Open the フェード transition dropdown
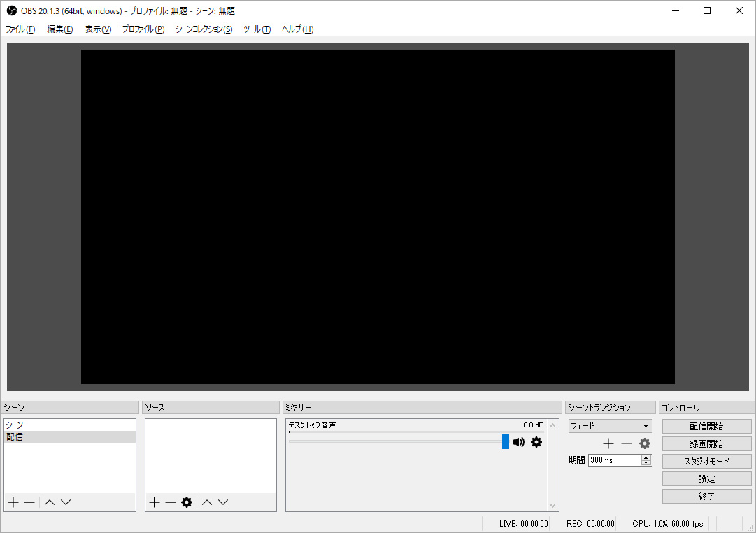 (x=610, y=426)
